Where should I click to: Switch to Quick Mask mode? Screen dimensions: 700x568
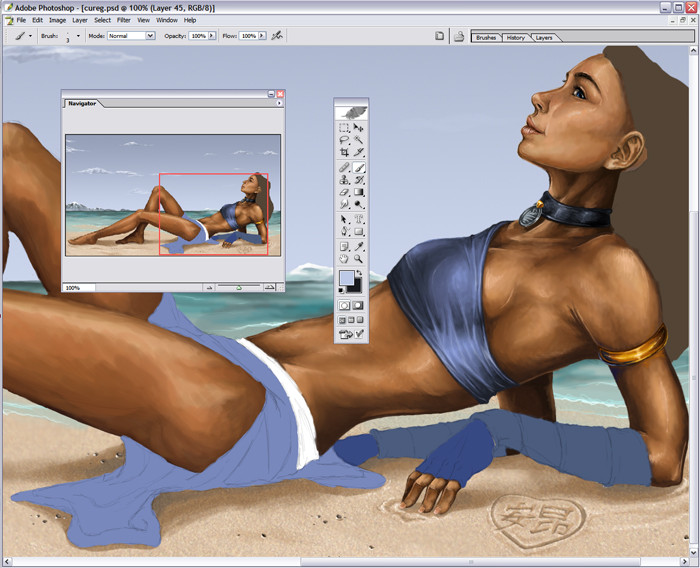pos(358,305)
